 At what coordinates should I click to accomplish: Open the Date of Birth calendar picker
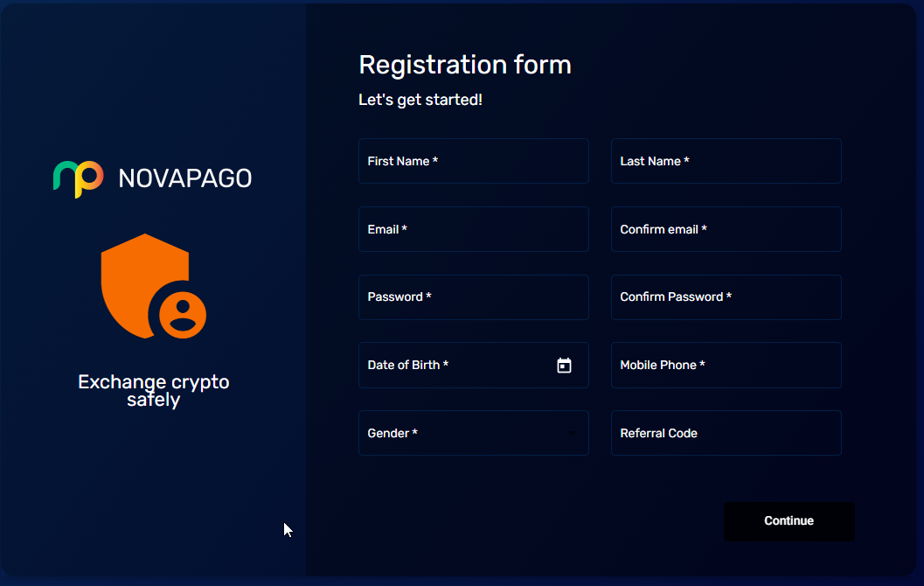(564, 366)
